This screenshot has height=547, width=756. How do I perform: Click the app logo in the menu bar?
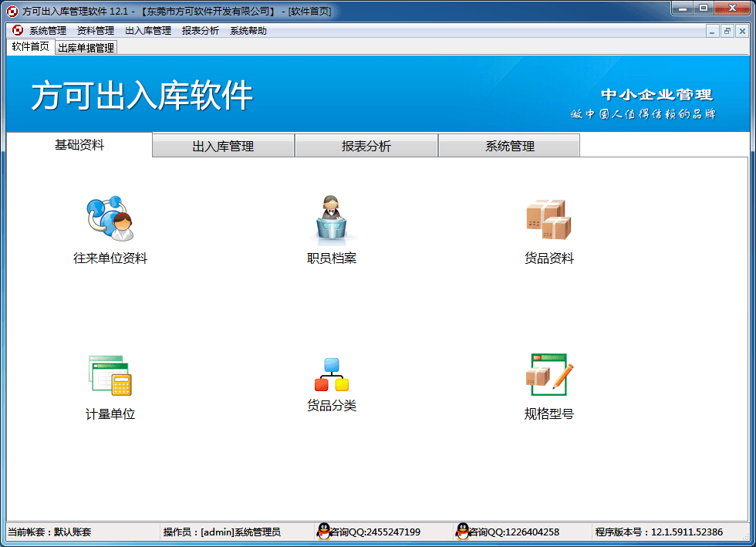(17, 31)
